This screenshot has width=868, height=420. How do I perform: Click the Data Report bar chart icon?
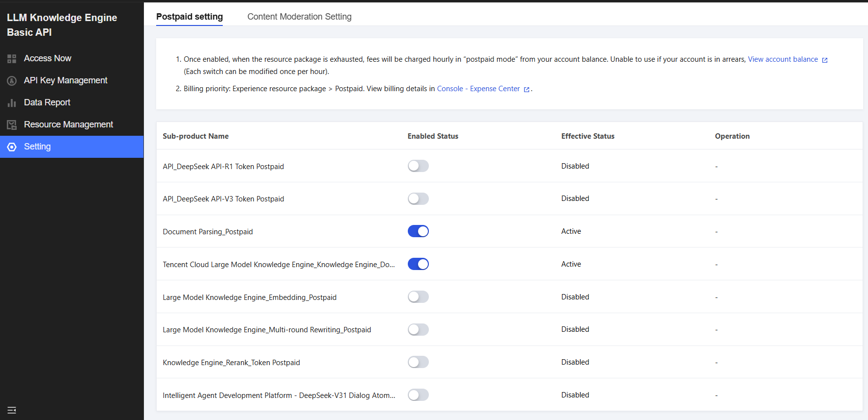12,103
